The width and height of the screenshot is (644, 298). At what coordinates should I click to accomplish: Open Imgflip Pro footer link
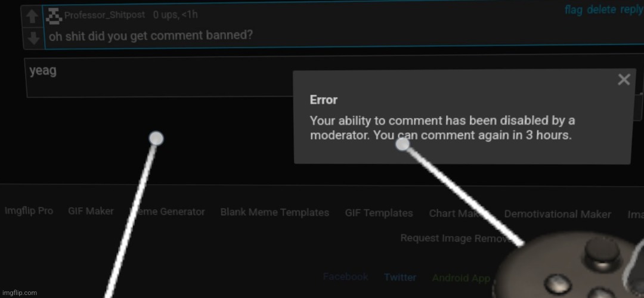29,211
